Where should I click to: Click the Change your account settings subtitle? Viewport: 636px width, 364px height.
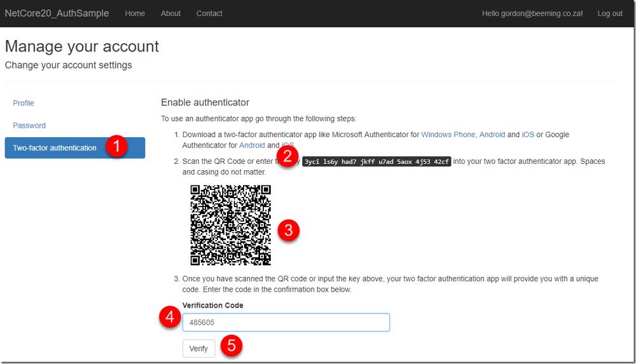(68, 65)
